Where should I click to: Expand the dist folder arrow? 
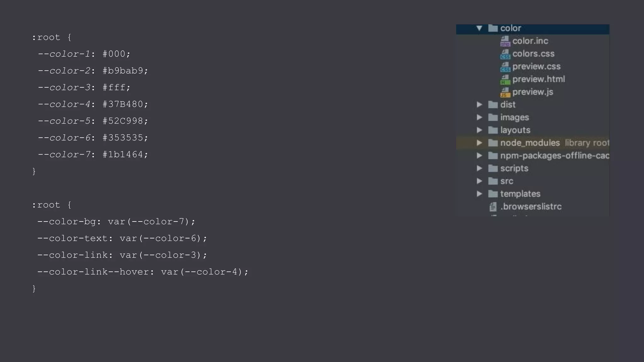[480, 104]
